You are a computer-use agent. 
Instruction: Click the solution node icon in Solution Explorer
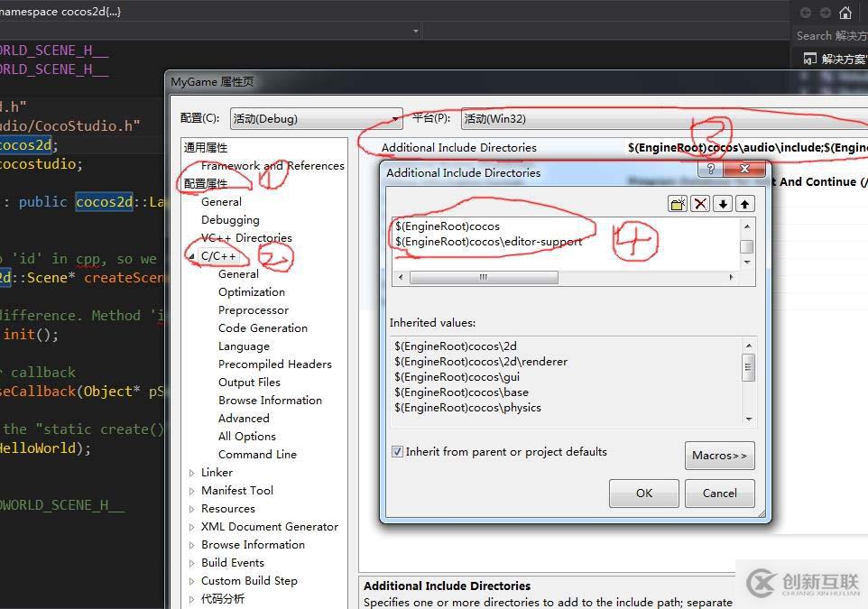(808, 59)
